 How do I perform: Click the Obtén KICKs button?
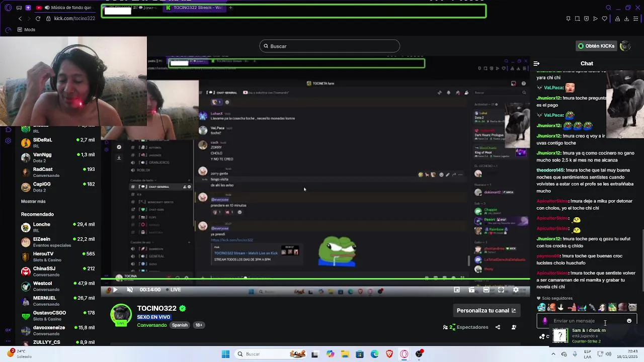coord(596,46)
